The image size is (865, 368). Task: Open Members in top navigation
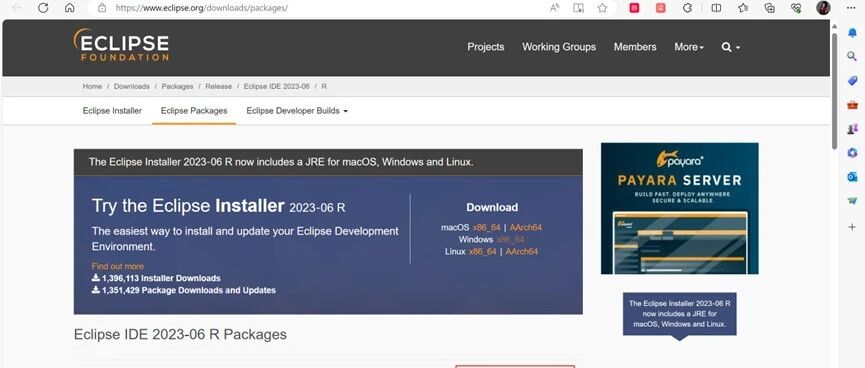point(635,47)
